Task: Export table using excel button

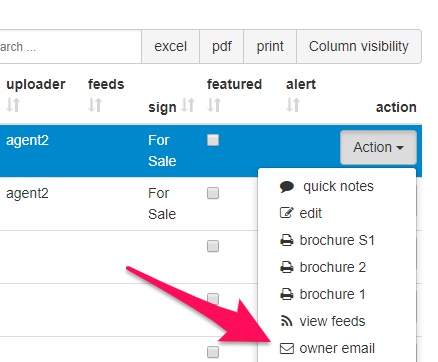Action: [170, 46]
